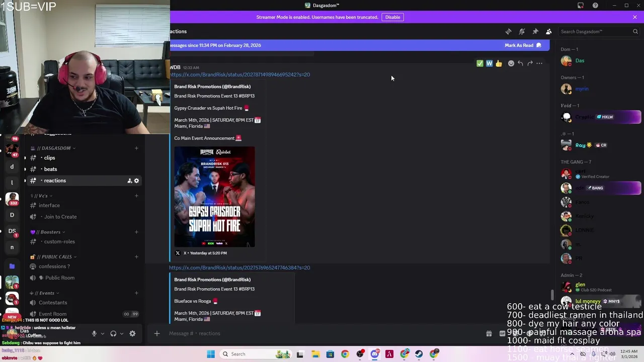
Task: Forward the message with the forward arrow
Action: coord(530,63)
